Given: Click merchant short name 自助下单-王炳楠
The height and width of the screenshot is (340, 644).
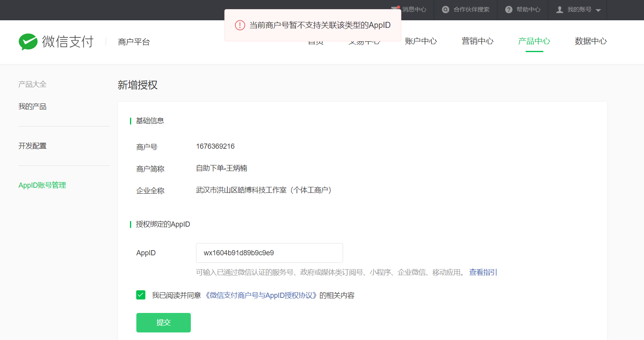Looking at the screenshot, I should [221, 168].
